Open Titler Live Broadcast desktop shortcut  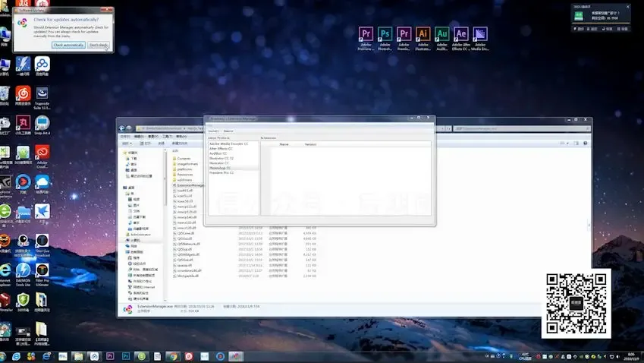click(x=42, y=245)
